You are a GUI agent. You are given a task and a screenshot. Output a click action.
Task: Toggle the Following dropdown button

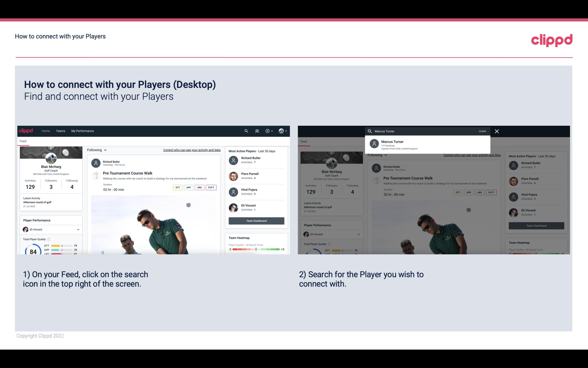[97, 150]
